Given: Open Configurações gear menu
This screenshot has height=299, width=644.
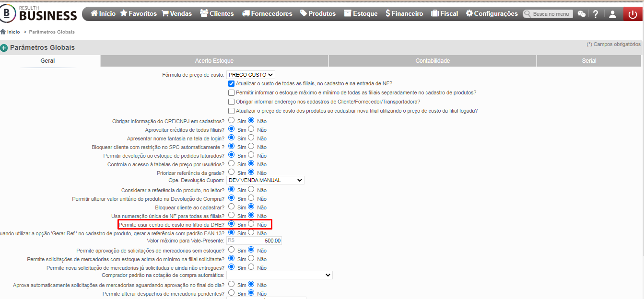Looking at the screenshot, I should [492, 14].
